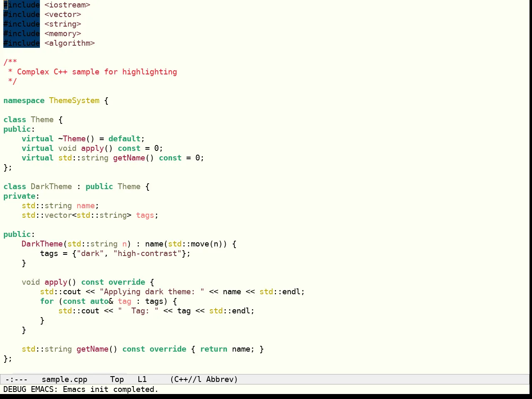Click the echo area message 'Emacs init completed.'
Screen dimensions: 532x399
click(x=110, y=389)
